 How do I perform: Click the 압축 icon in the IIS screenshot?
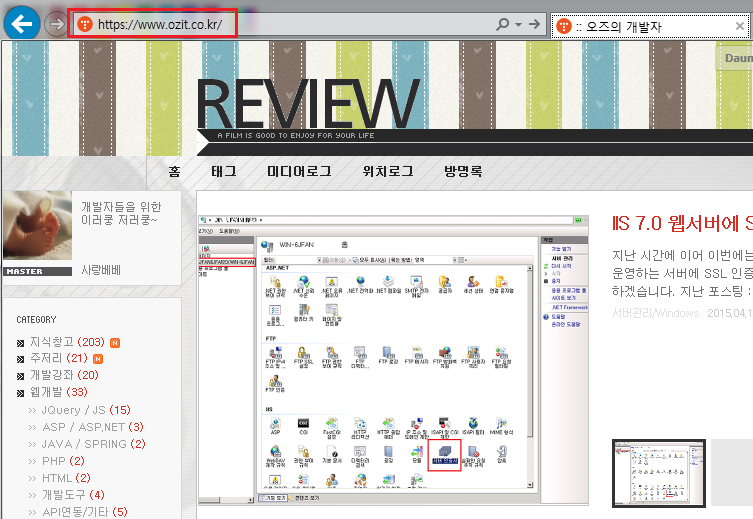click(501, 454)
